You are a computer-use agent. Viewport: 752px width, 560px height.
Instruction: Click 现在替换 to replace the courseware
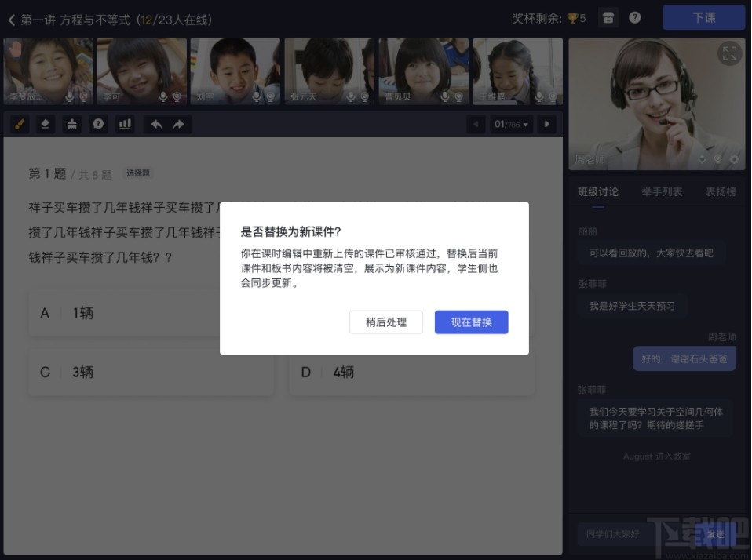(471, 322)
